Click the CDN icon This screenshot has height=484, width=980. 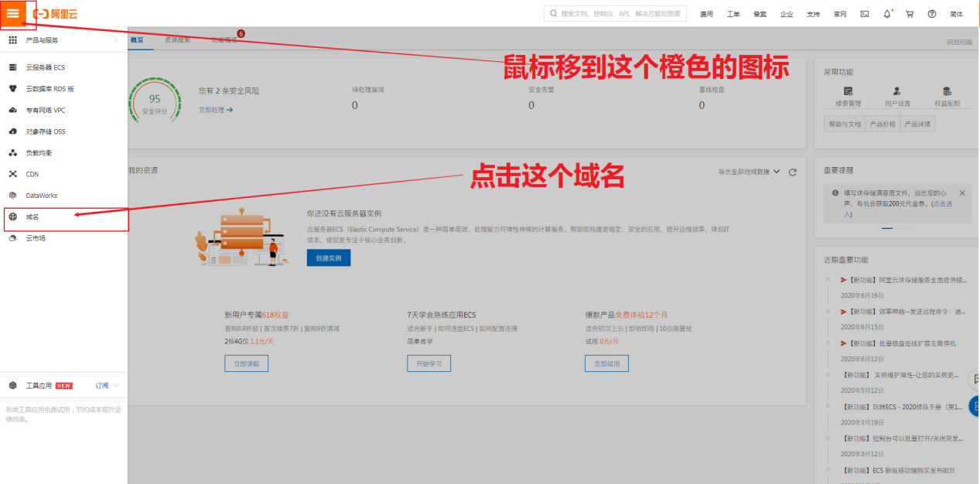[x=12, y=174]
